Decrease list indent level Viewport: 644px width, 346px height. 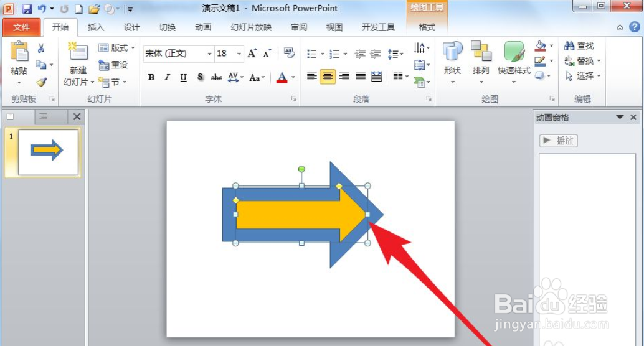[360, 54]
